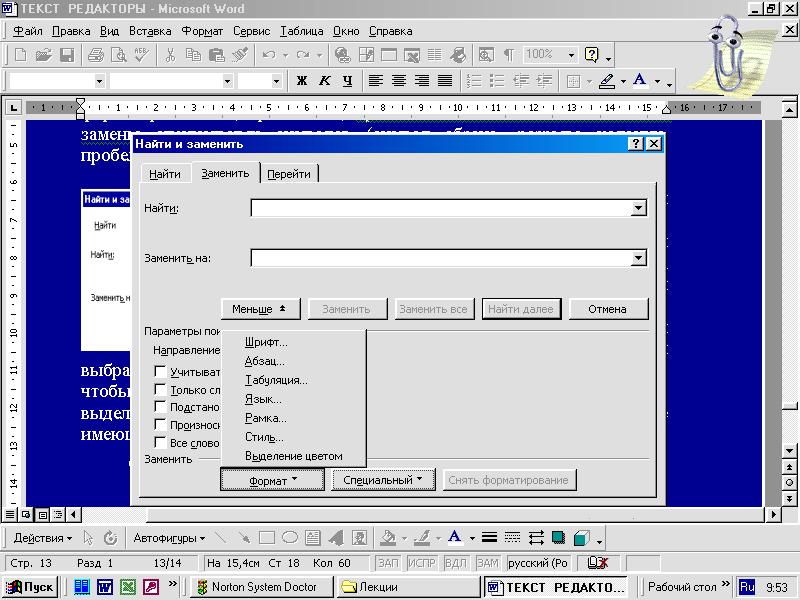This screenshot has height=600, width=800.
Task: Select the Format Painter brush
Action: [240, 55]
